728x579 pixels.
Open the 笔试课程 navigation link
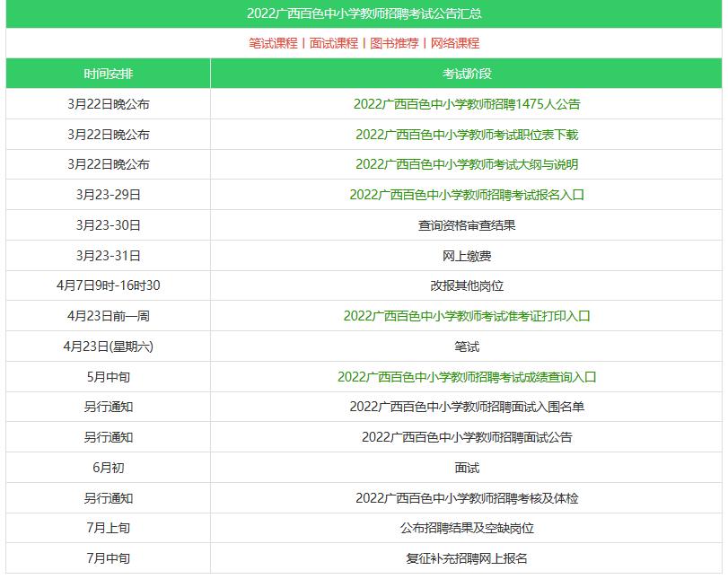click(267, 41)
